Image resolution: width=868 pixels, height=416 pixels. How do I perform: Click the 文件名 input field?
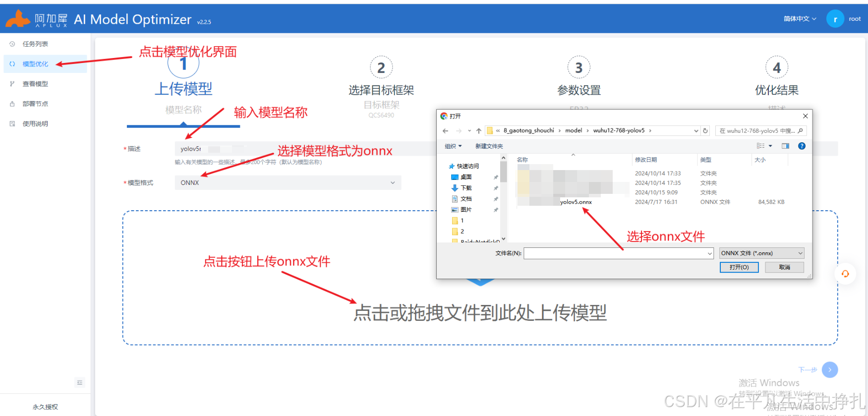pos(618,253)
